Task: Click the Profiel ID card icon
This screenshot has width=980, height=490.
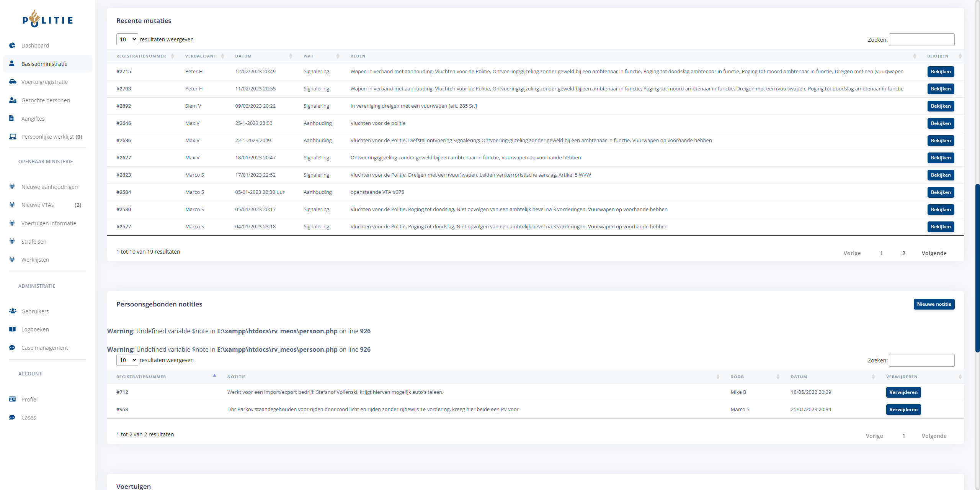Action: point(13,399)
